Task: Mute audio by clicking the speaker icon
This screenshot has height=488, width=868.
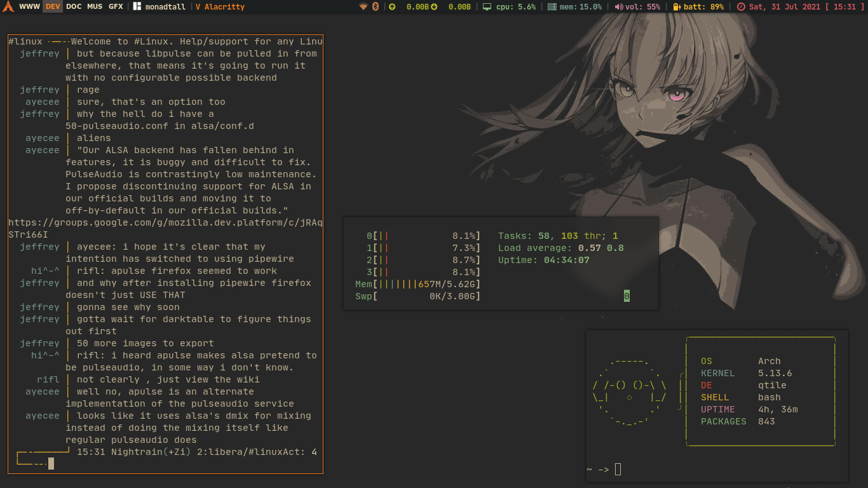Action: 620,6
